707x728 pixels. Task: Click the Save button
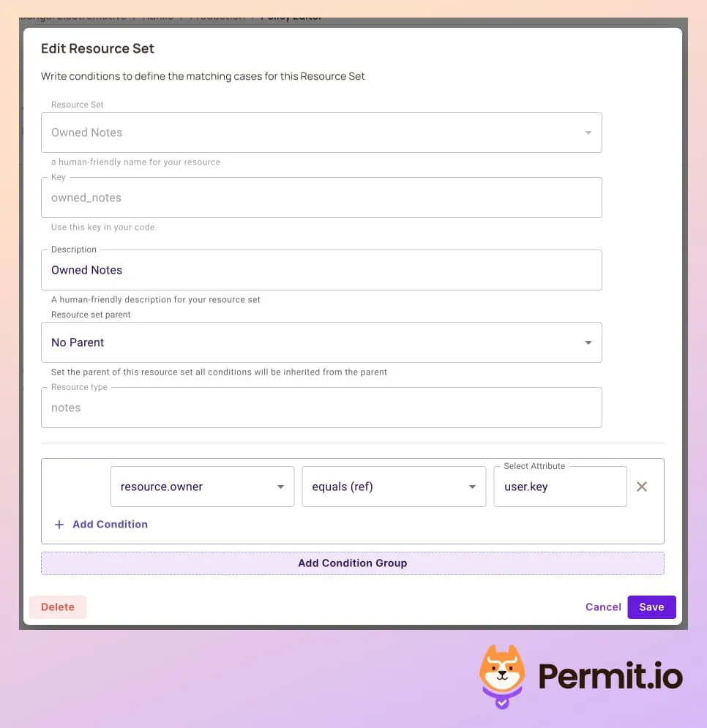[651, 607]
